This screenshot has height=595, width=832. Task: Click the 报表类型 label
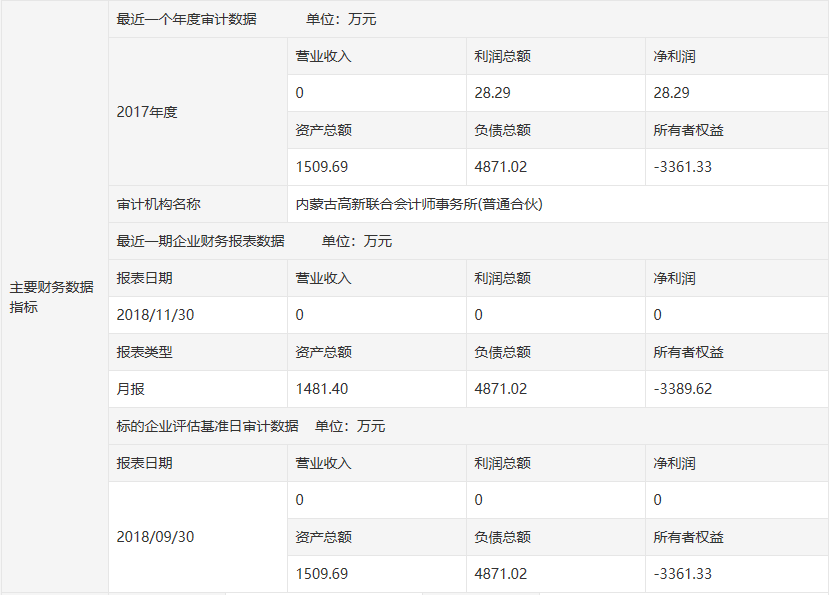(x=144, y=352)
